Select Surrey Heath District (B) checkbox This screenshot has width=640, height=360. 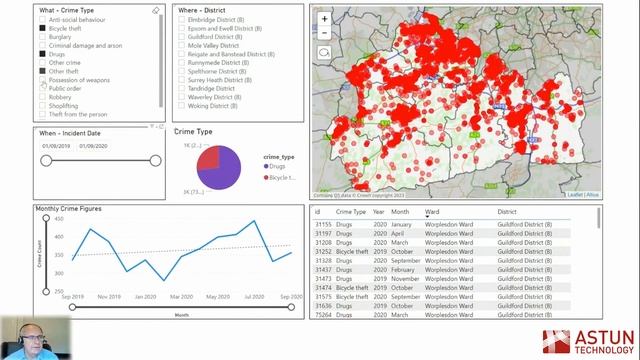click(x=182, y=80)
